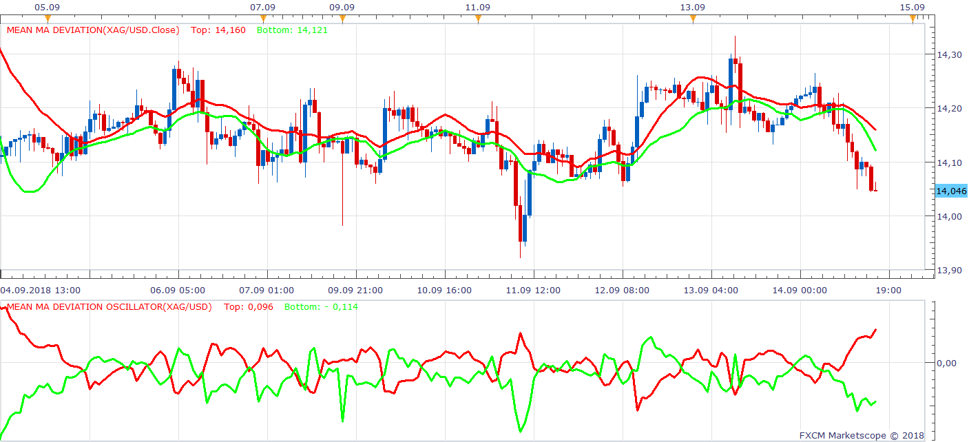Click the orange day marker under 09.09
This screenshot has height=442, width=980.
[x=342, y=19]
